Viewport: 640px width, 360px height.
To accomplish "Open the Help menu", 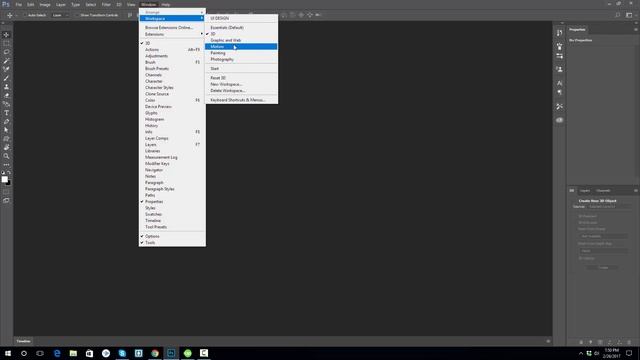I will coord(165,4).
